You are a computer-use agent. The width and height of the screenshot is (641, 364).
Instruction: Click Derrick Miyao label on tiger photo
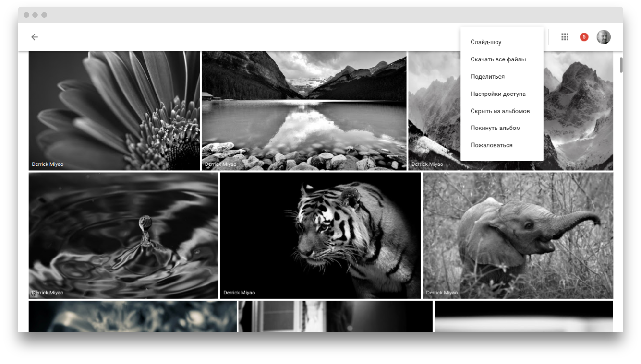(239, 293)
